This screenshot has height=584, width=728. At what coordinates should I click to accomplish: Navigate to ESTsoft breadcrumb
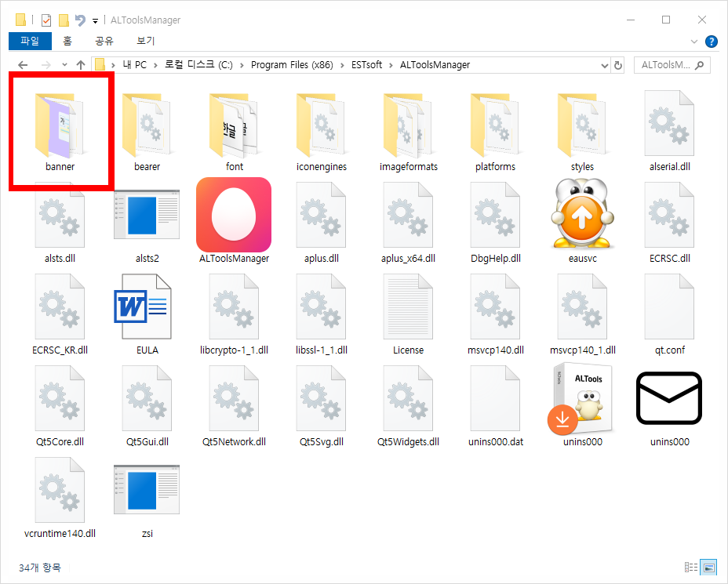tap(367, 65)
